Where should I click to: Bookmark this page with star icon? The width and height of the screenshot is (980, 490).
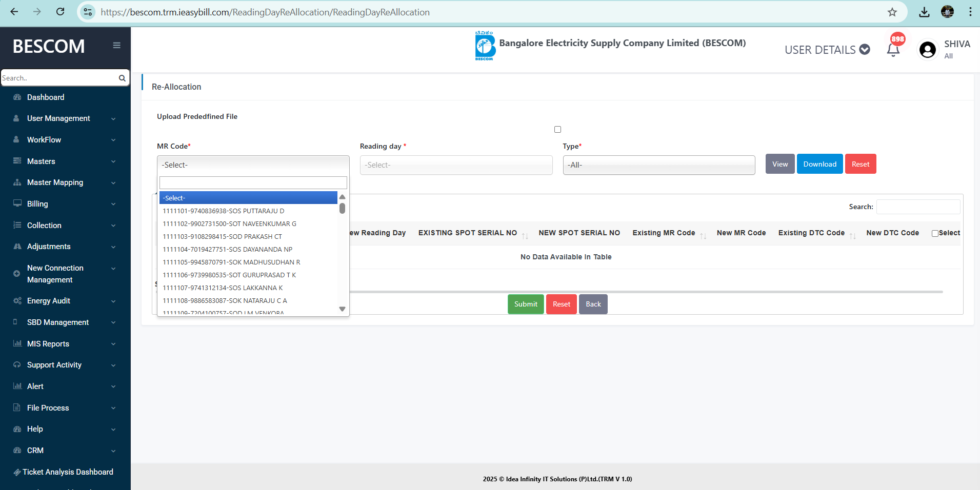click(892, 12)
